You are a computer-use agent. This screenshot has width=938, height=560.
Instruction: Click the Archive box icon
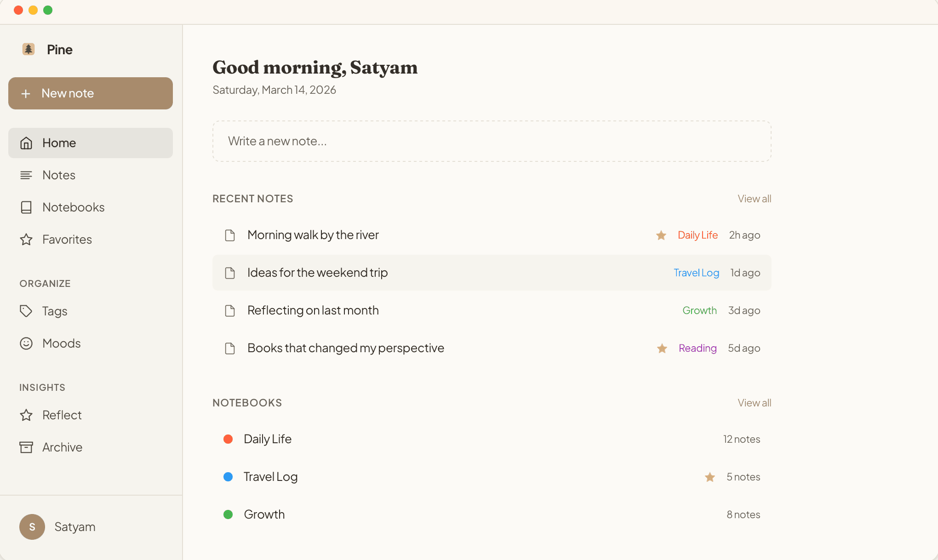(26, 447)
